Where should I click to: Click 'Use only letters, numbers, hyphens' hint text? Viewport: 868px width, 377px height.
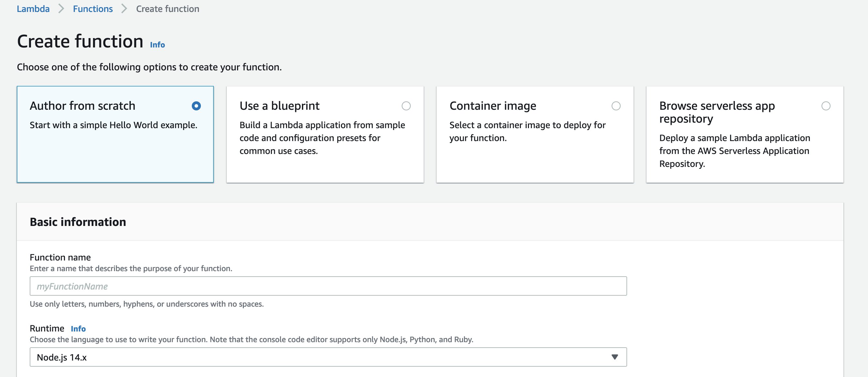[x=147, y=304]
